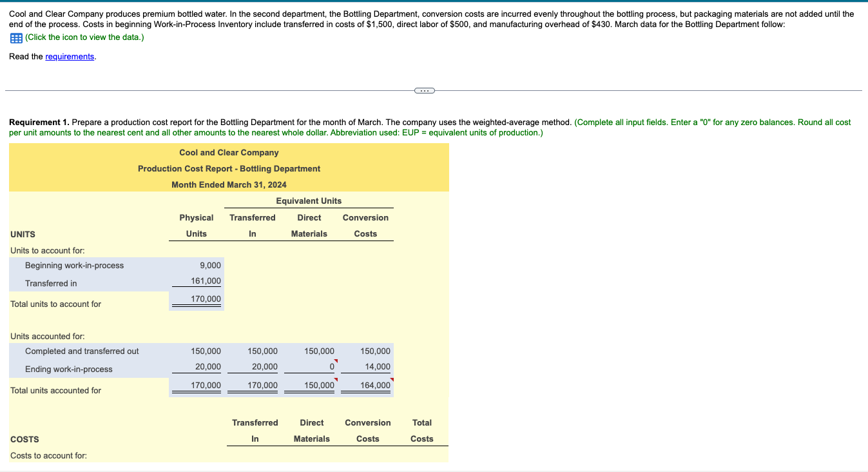868x472 pixels.
Task: Click the Direct Materials EUP field showing 0
Action: tap(325, 366)
